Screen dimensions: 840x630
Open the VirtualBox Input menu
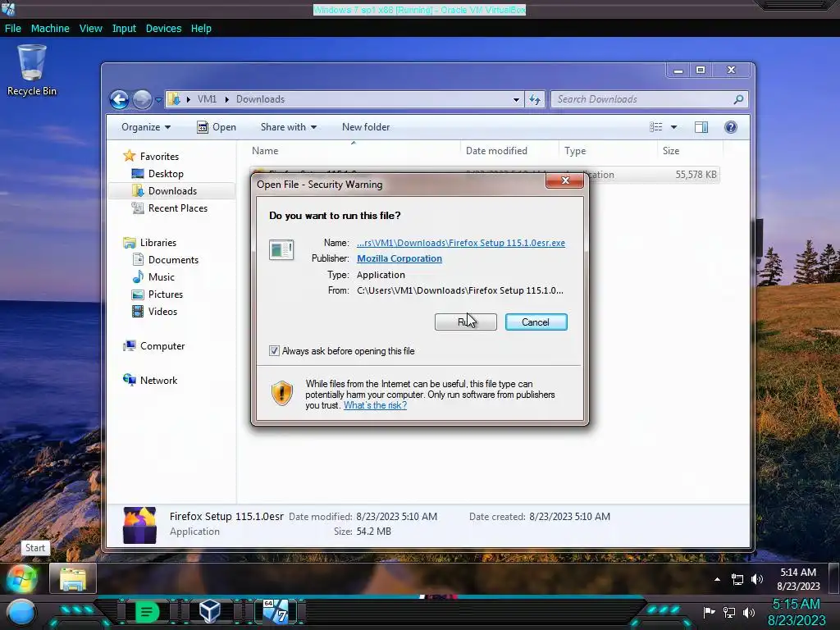tap(124, 29)
